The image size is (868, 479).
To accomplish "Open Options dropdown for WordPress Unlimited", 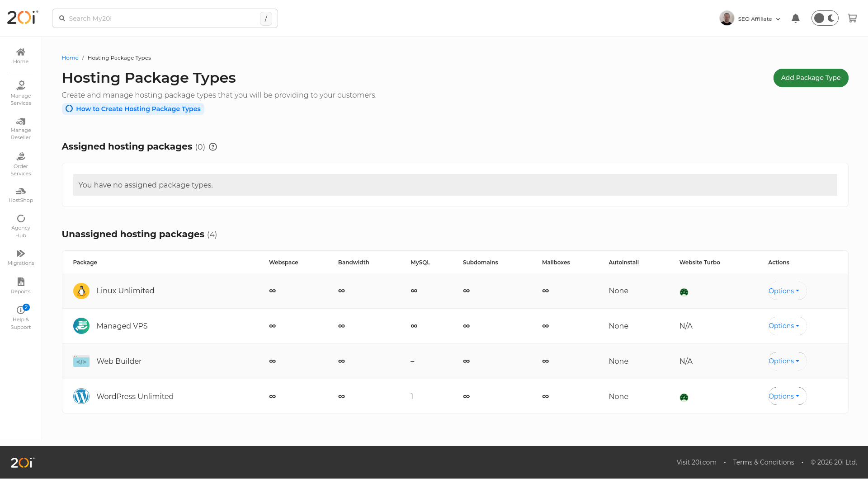I will [x=787, y=396].
